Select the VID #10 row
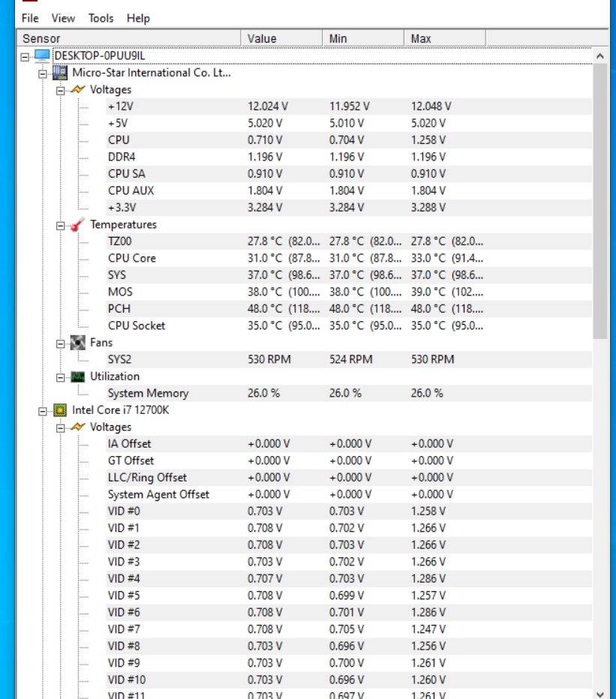616x699 pixels. [x=349, y=679]
